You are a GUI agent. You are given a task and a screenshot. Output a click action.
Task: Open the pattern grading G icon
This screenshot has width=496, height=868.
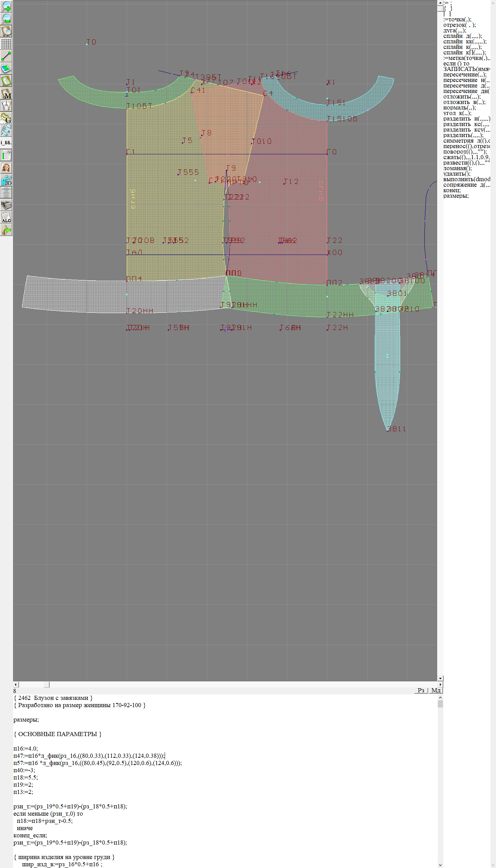coord(6,118)
